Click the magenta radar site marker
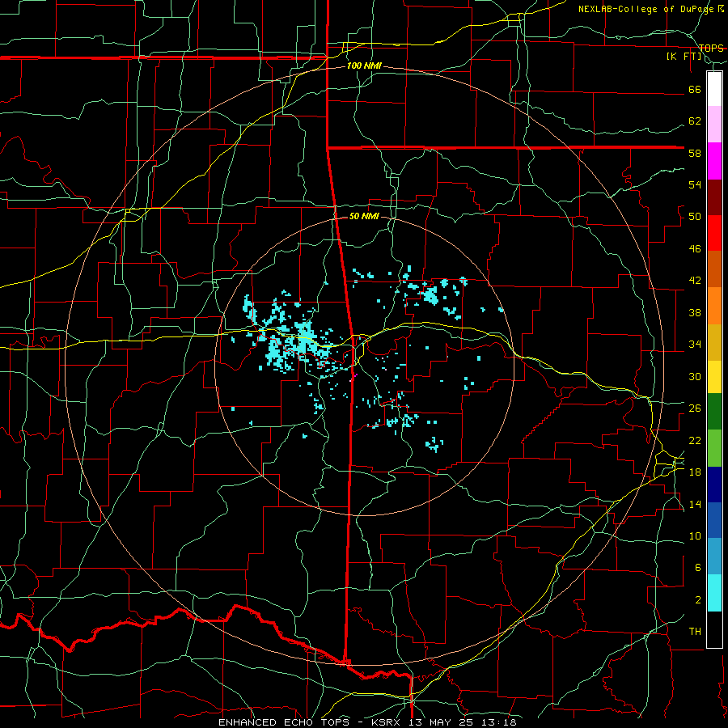This screenshot has height=728, width=728. (356, 375)
